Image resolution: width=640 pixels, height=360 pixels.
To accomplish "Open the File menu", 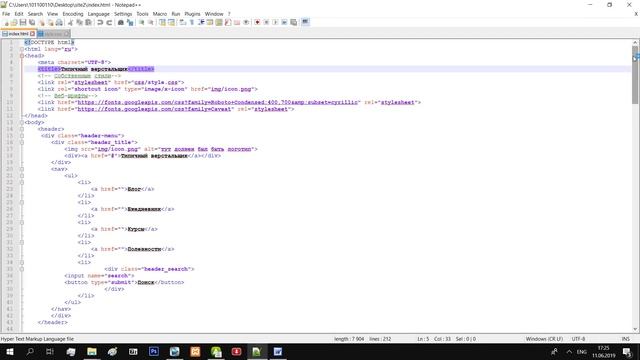I will click(6, 14).
